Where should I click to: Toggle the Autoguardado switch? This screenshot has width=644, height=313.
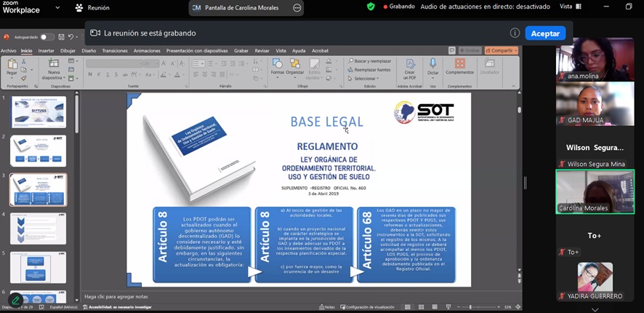47,37
